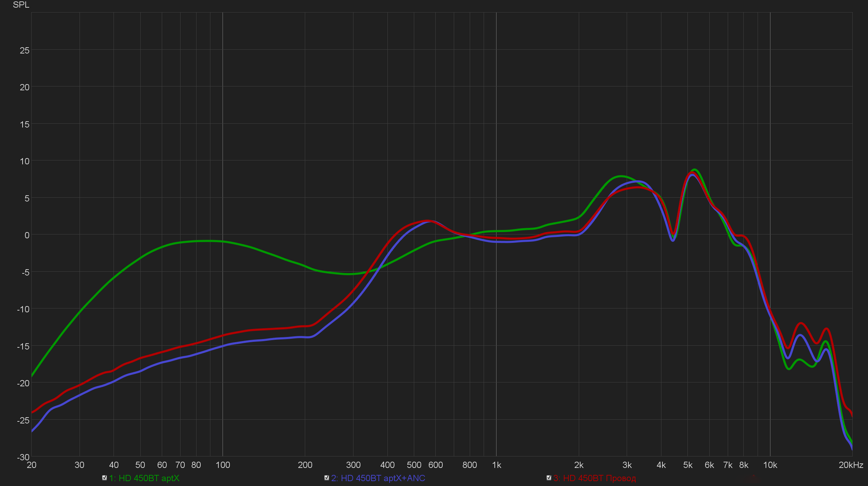The height and width of the screenshot is (486, 868).
Task: Click the 0 dB label on SPL axis
Action: (27, 235)
